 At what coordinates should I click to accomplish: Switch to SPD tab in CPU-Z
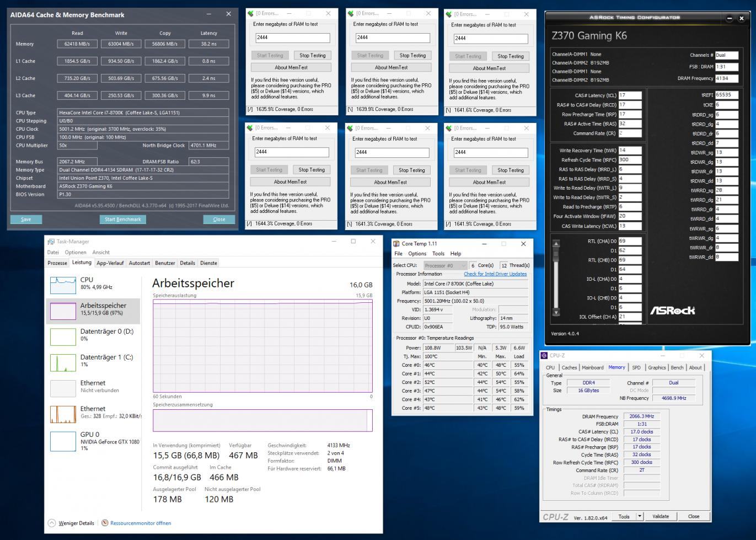point(636,367)
